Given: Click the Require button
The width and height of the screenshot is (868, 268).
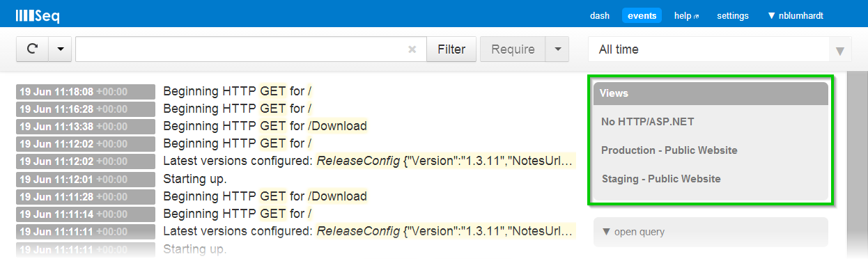Looking at the screenshot, I should point(513,49).
